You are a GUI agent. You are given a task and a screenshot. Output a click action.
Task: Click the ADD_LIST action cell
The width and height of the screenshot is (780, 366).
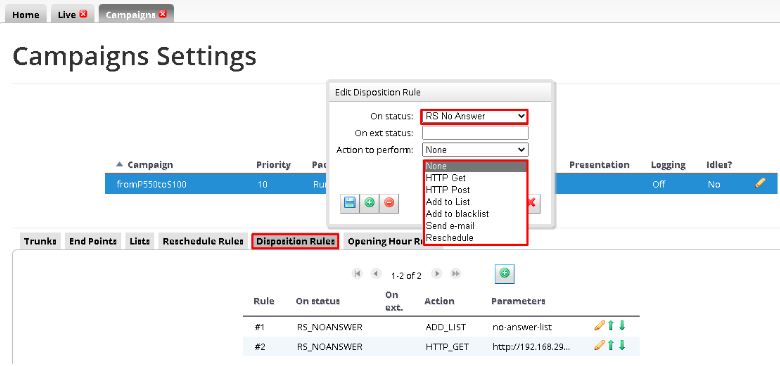pos(445,327)
